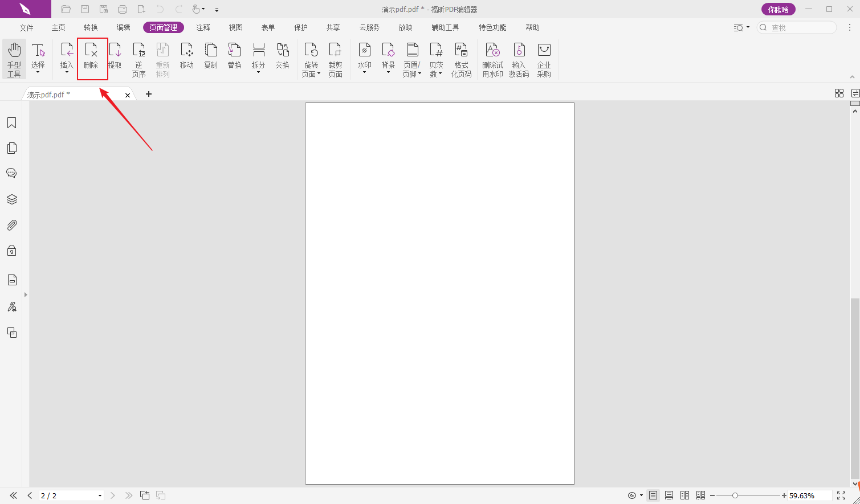The height and width of the screenshot is (504, 860).
Task: Select the Extract pages tool
Action: pyautogui.click(x=115, y=57)
